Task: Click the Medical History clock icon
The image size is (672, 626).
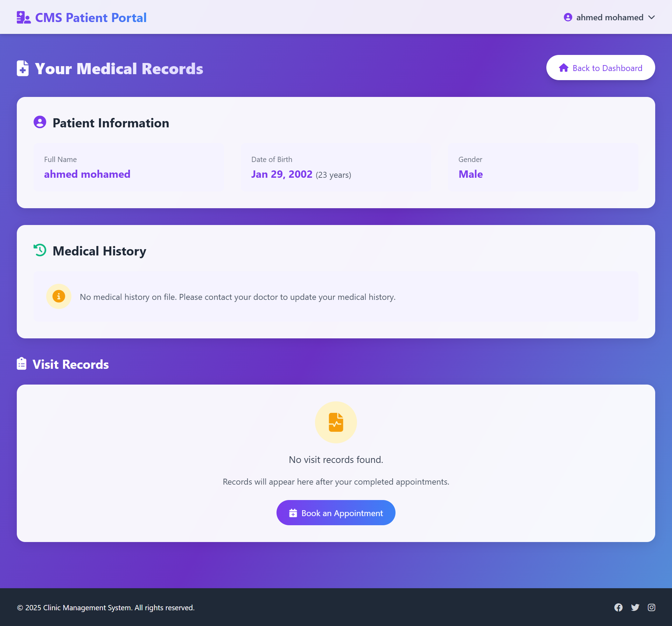Action: pos(40,250)
